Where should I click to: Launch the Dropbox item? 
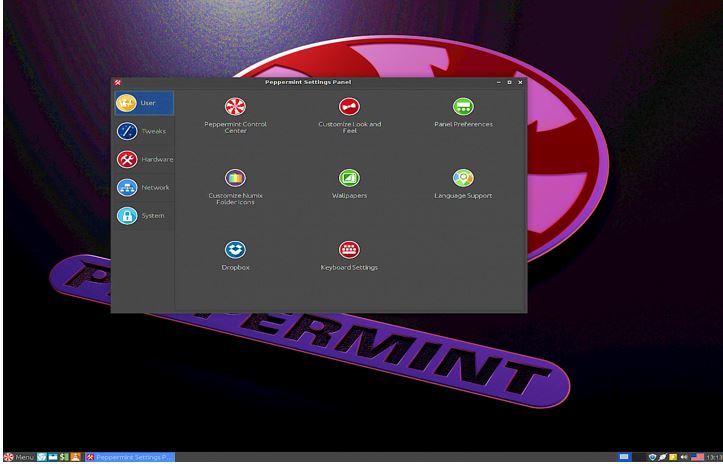[x=235, y=256]
